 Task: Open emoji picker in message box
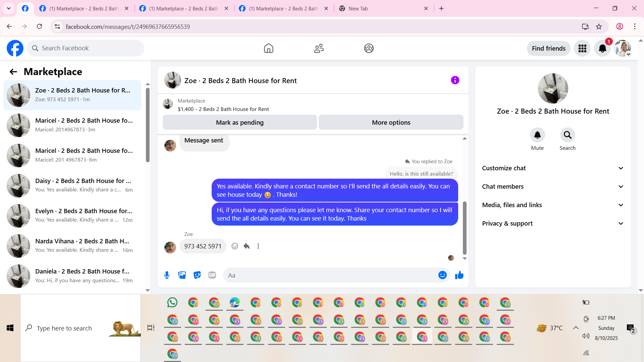tap(442, 275)
